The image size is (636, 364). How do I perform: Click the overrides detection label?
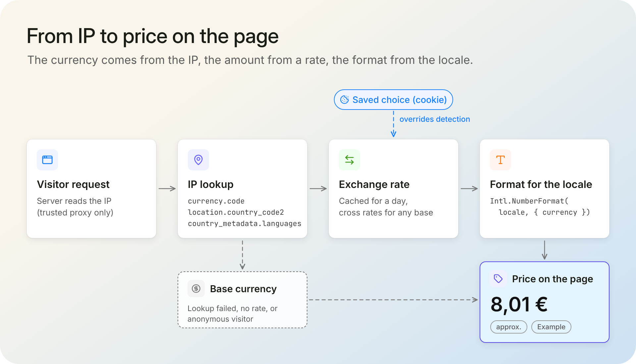[435, 119]
